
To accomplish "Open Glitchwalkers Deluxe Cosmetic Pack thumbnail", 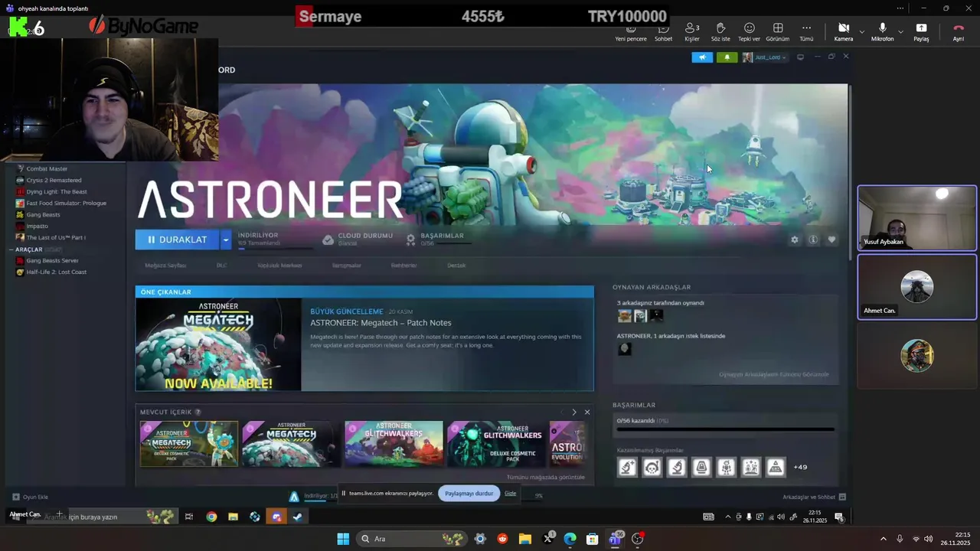I will pyautogui.click(x=496, y=444).
